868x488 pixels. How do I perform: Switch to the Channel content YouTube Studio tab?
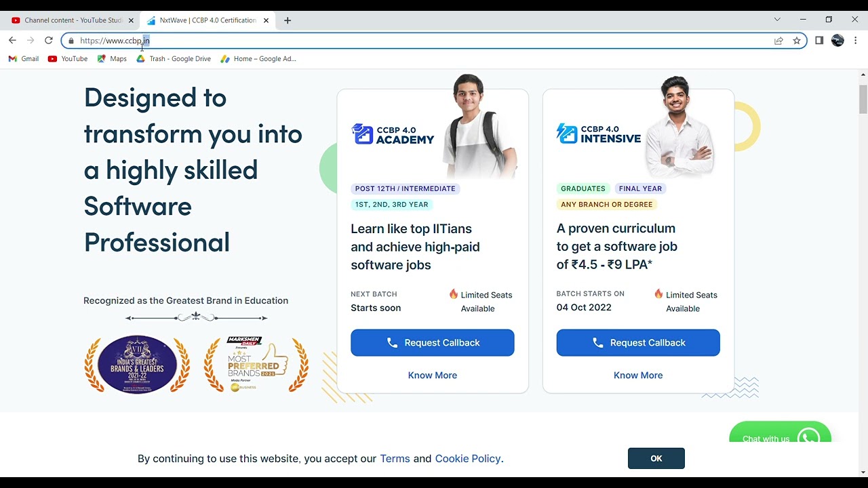tap(72, 20)
